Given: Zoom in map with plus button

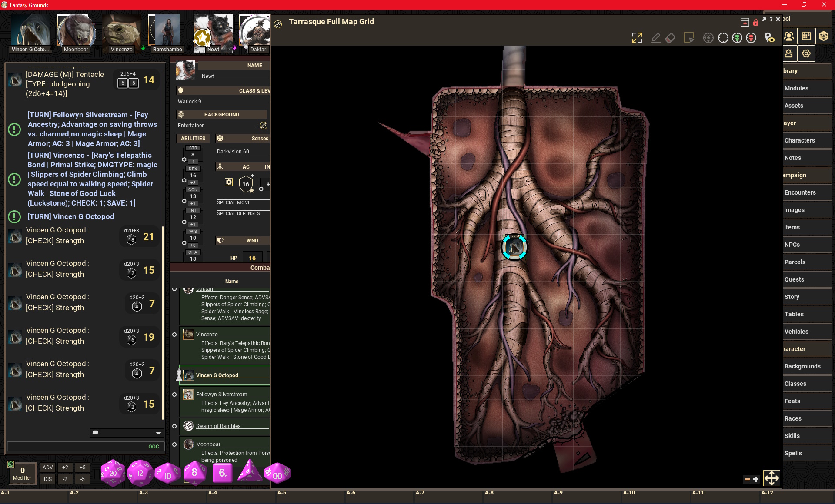Looking at the screenshot, I should (x=756, y=479).
